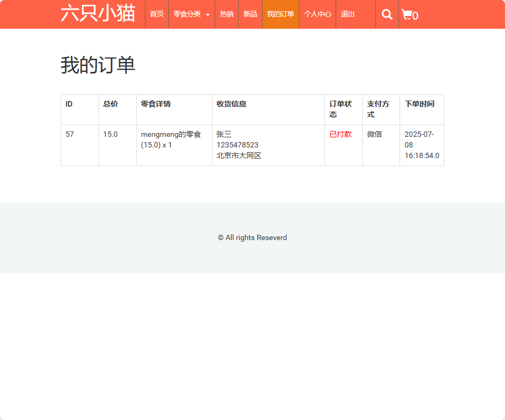Click the 我的订单 highlighted nav item

(x=281, y=14)
